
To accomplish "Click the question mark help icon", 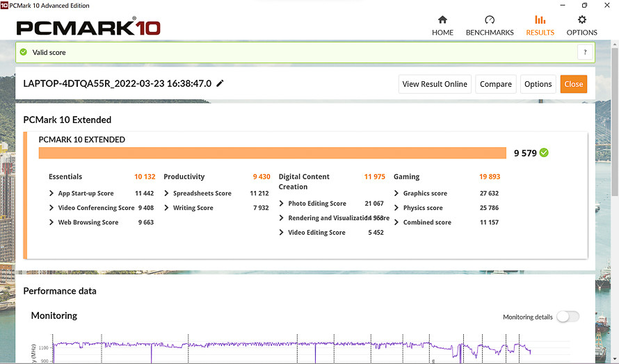I will tap(586, 52).
